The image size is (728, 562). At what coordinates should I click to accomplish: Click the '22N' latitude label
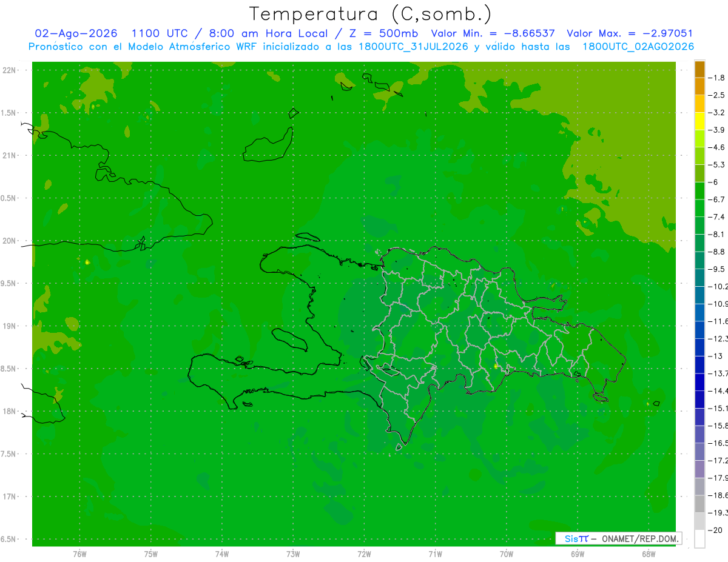(8, 70)
